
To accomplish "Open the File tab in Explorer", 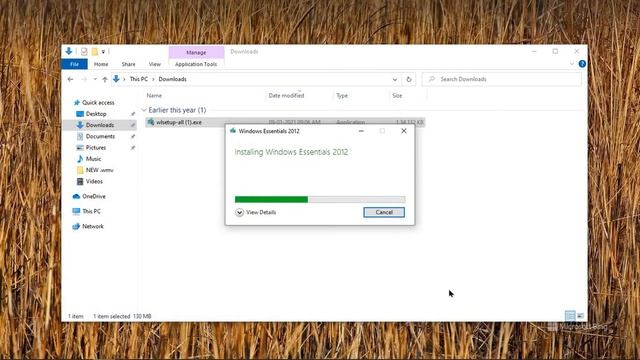I will click(x=74, y=64).
